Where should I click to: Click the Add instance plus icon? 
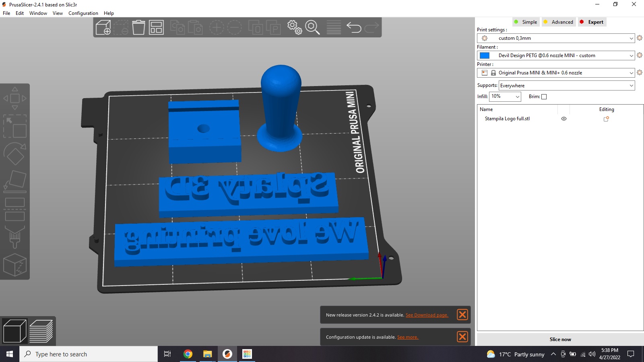click(217, 27)
